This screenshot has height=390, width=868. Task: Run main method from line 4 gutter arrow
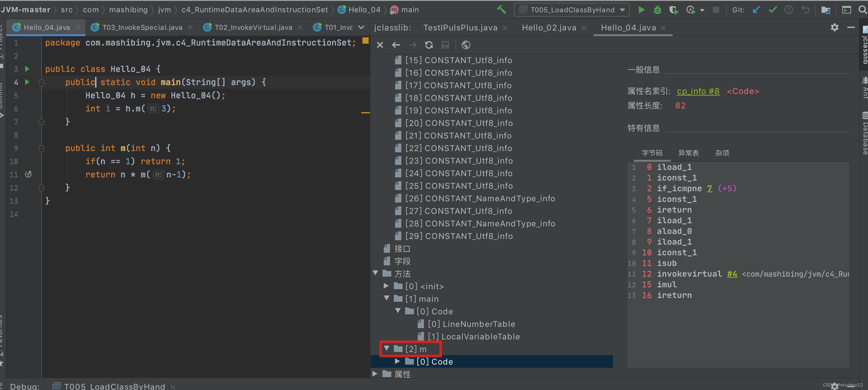coord(27,82)
